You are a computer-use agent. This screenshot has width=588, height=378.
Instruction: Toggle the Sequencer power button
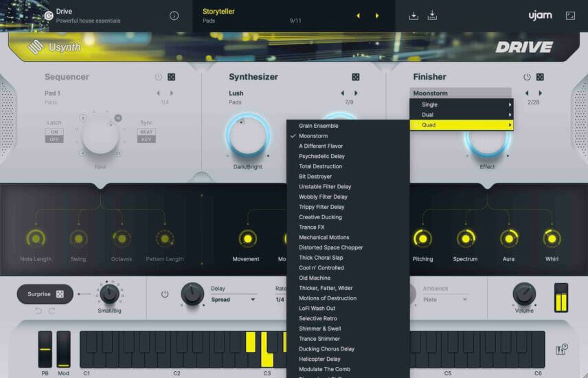pos(158,77)
